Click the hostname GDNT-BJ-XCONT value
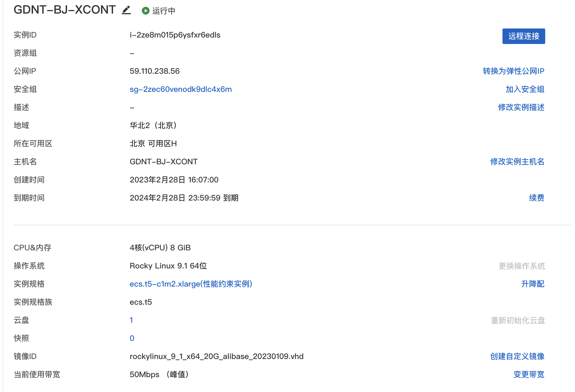The width and height of the screenshot is (575, 392). tap(164, 162)
